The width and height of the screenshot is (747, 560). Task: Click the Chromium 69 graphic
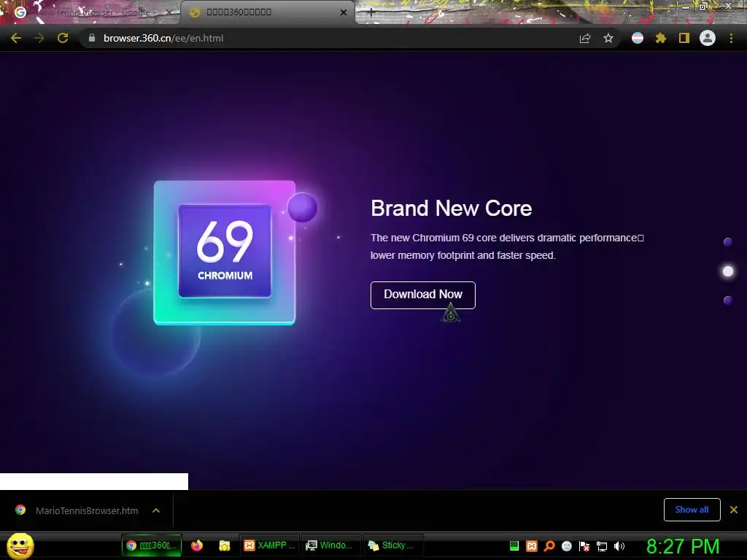coord(225,252)
